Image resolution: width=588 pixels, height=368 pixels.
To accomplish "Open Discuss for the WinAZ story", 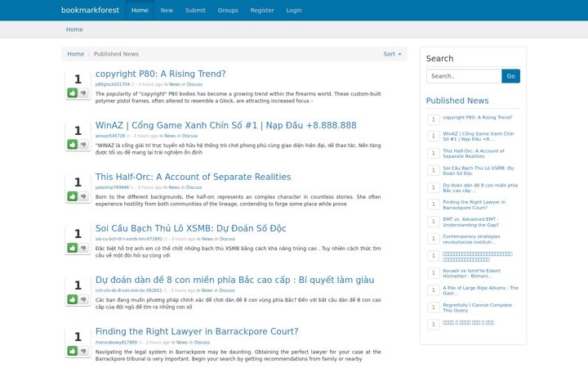I will (189, 136).
